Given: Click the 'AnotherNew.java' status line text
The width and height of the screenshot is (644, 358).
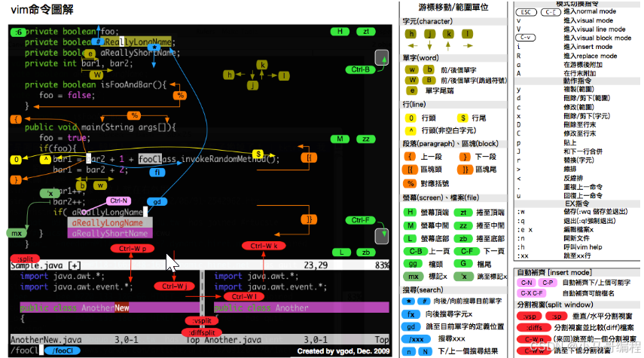Looking at the screenshot, I should pos(46,339).
